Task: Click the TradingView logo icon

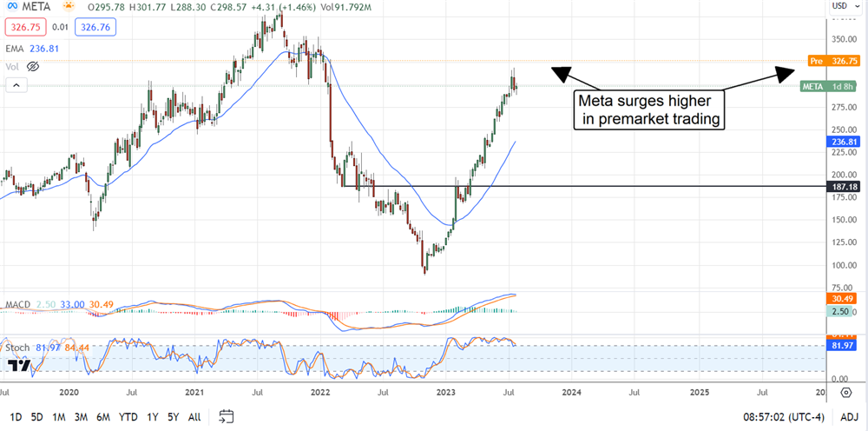Action: 18,365
